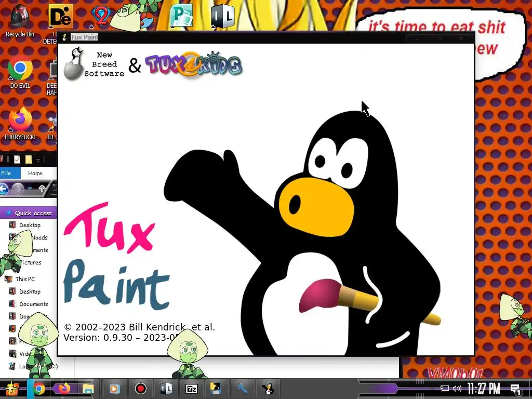Select Quick access in Explorer's navigation pane
The height and width of the screenshot is (399, 532).
click(x=29, y=213)
